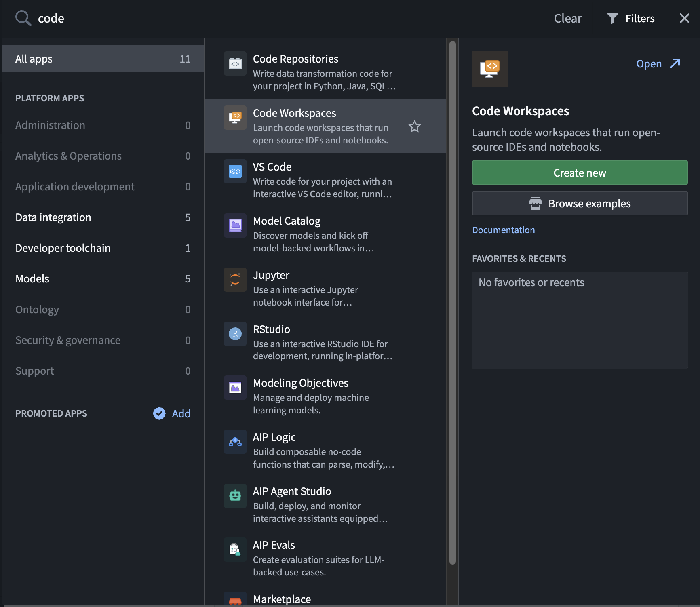Viewport: 700px width, 607px height.
Task: Click the AIP Logic app icon
Action: tap(235, 442)
